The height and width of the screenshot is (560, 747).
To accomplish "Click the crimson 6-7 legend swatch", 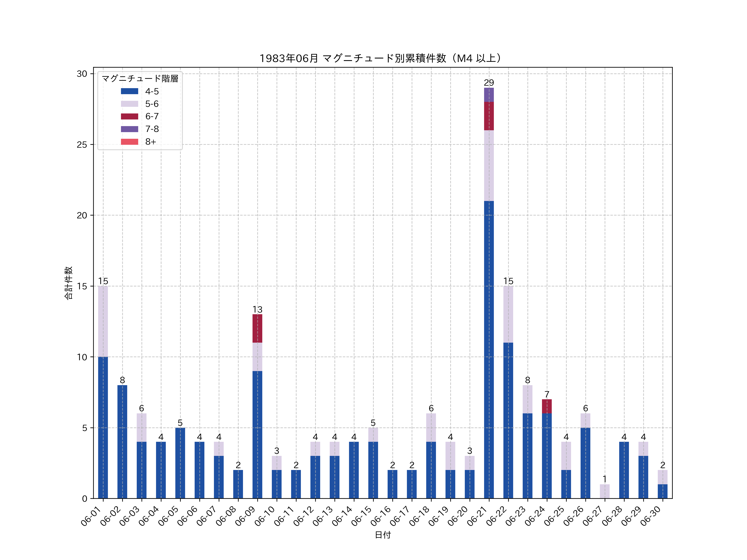I will (x=129, y=116).
